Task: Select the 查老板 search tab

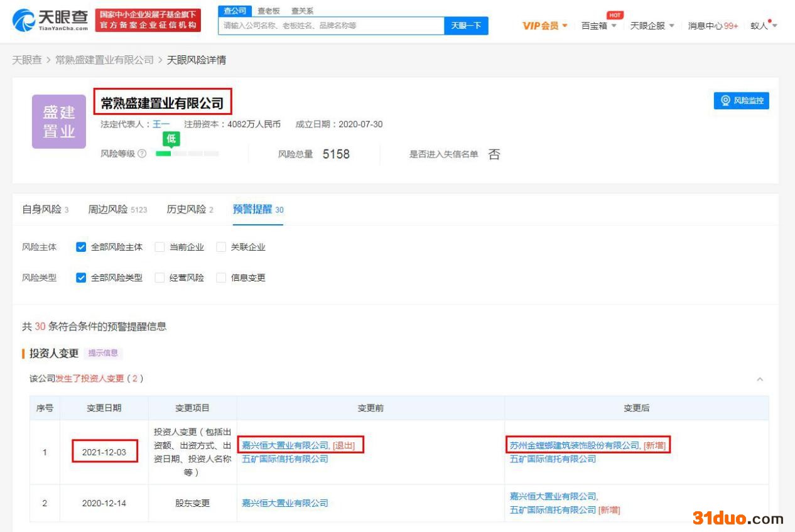Action: tap(269, 11)
